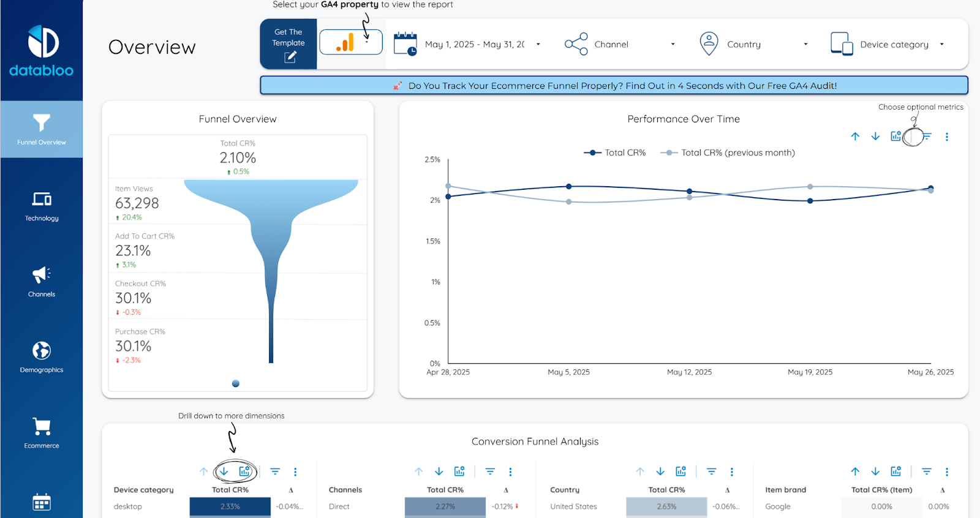Select the desktop row in Device category table

(208, 506)
